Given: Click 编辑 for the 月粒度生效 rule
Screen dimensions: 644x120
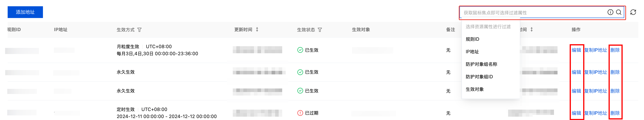Looking at the screenshot, I should [576, 50].
